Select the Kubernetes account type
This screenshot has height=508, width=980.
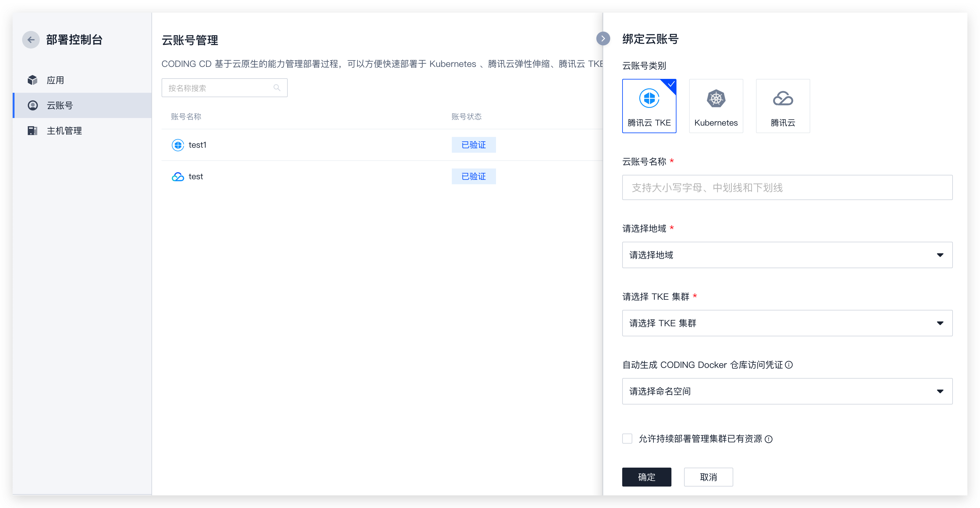716,106
